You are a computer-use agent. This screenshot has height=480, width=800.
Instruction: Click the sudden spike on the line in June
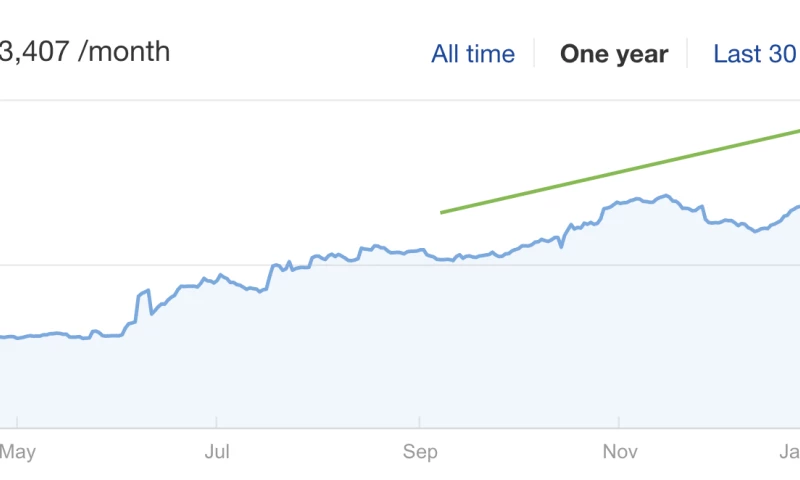click(146, 290)
